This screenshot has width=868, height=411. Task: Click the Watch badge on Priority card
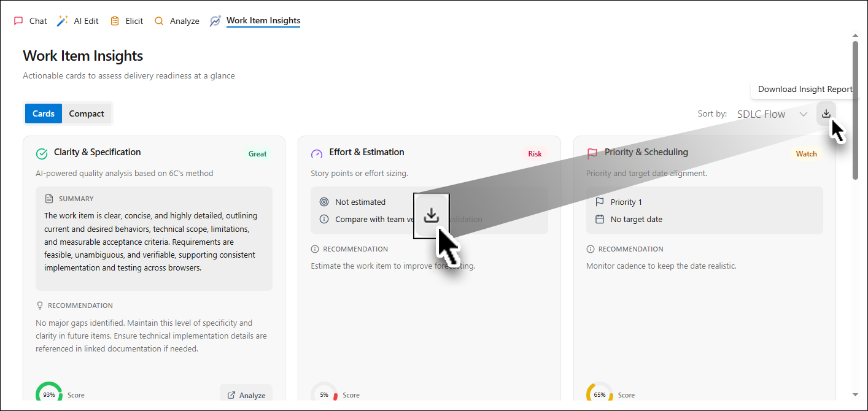click(x=806, y=154)
